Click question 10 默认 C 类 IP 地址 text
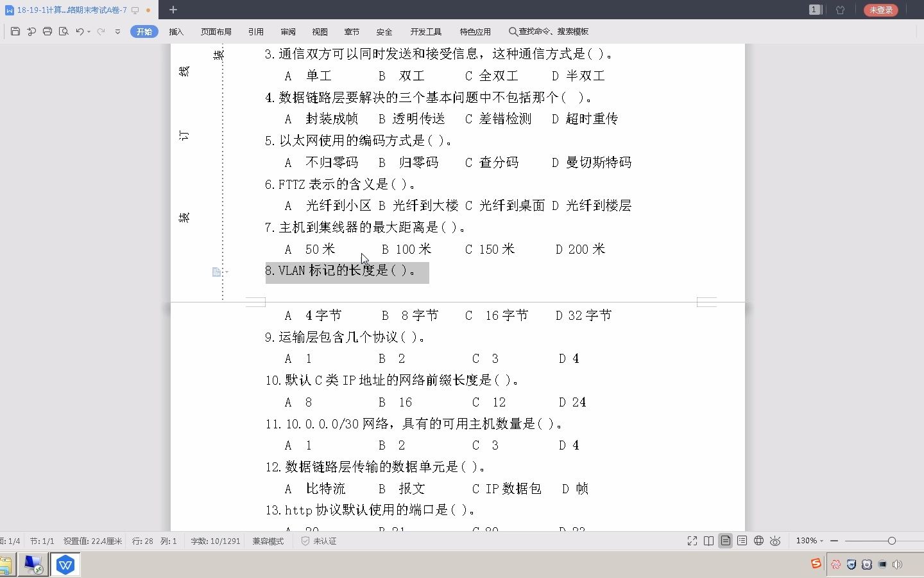The height and width of the screenshot is (578, 924). click(391, 380)
